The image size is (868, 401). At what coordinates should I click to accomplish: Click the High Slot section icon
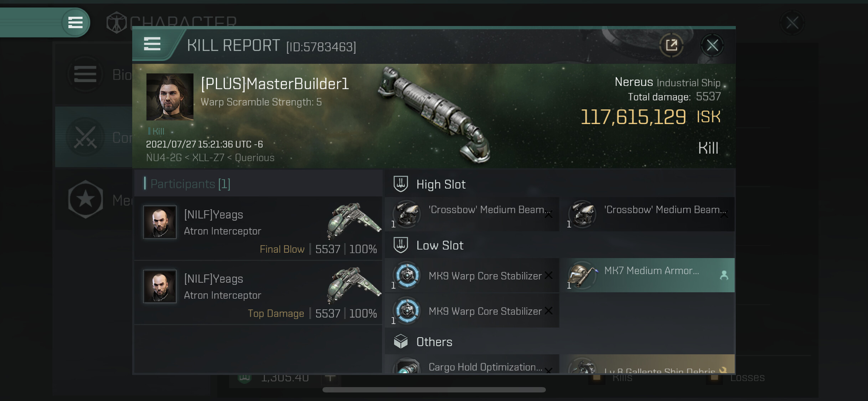point(401,184)
